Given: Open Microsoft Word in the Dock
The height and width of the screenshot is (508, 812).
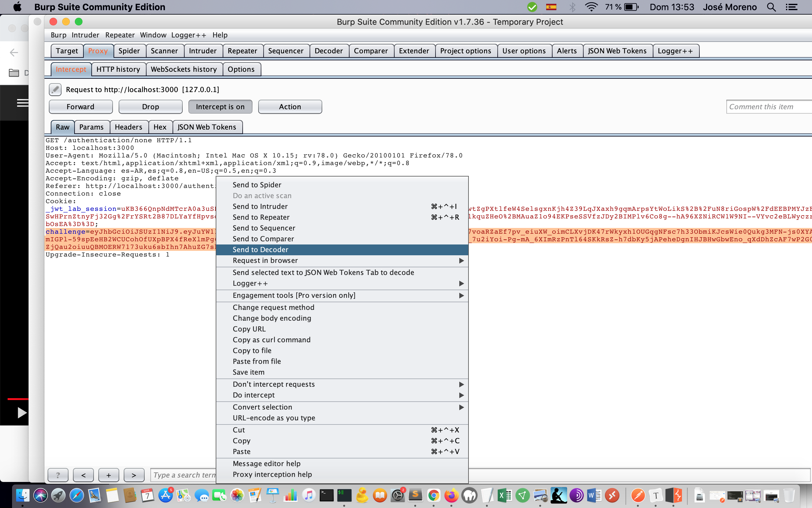Looking at the screenshot, I should [x=594, y=495].
